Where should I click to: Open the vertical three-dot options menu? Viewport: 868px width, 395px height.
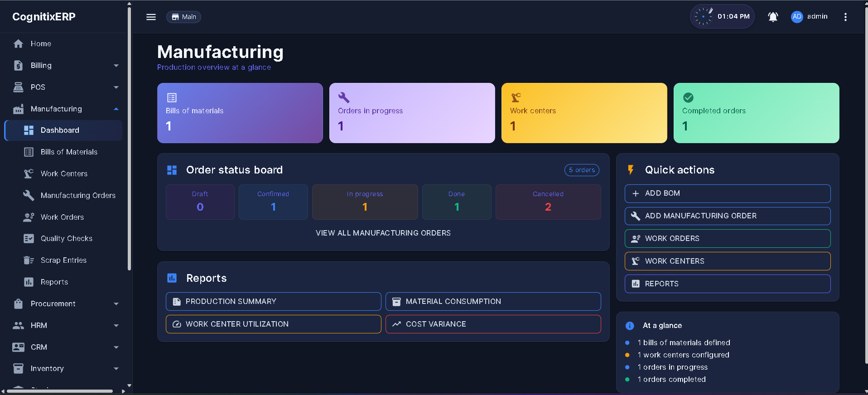tap(845, 17)
